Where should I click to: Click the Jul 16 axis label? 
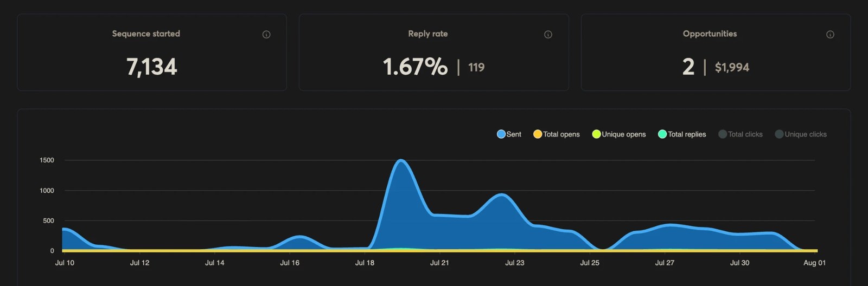pyautogui.click(x=290, y=263)
